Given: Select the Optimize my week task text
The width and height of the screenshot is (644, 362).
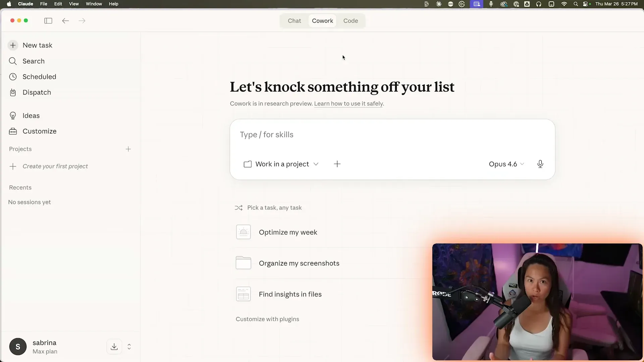Looking at the screenshot, I should tap(288, 232).
